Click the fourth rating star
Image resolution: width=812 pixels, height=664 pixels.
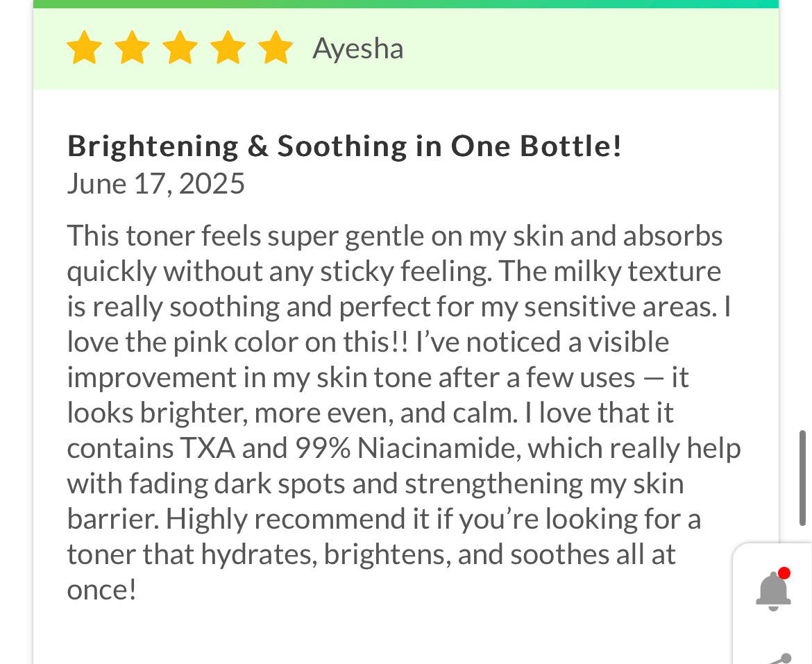click(x=228, y=48)
